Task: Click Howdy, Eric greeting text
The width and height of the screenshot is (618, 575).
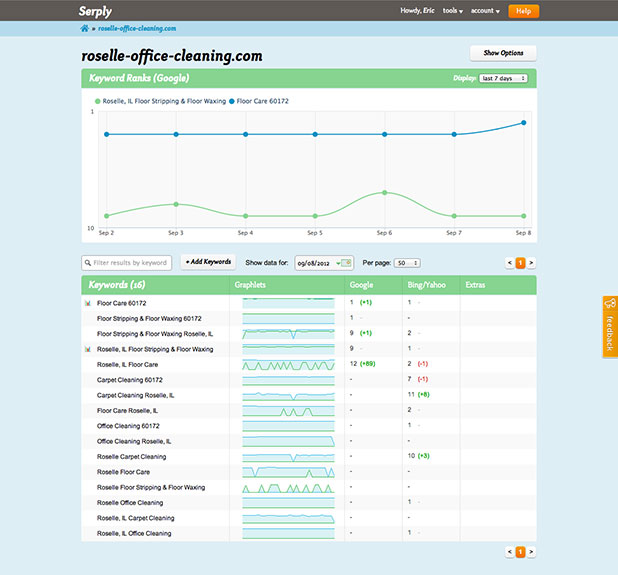Action: coord(417,11)
